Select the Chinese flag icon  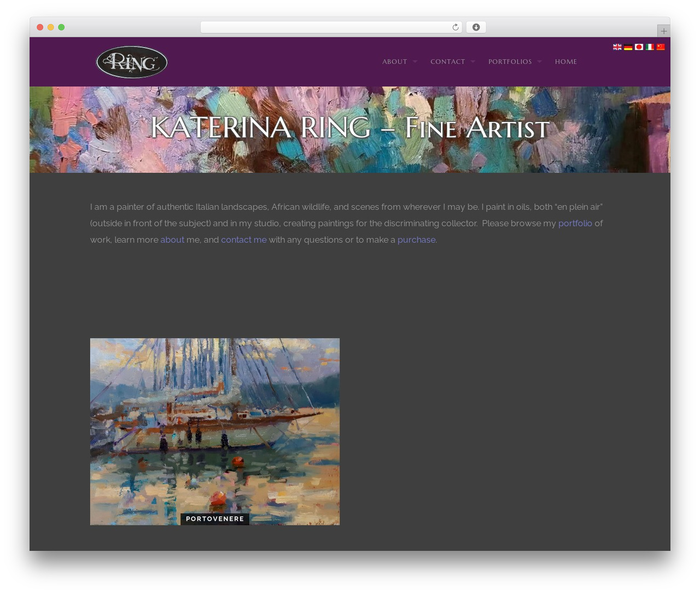[661, 47]
